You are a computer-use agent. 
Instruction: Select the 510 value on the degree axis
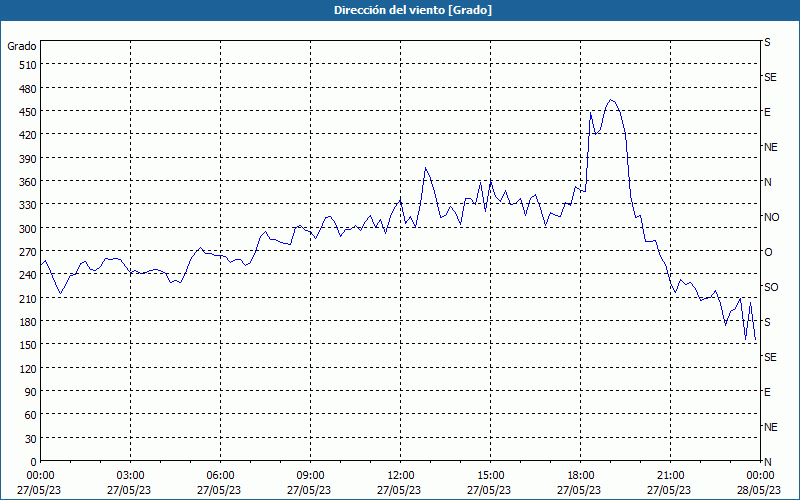click(28, 65)
